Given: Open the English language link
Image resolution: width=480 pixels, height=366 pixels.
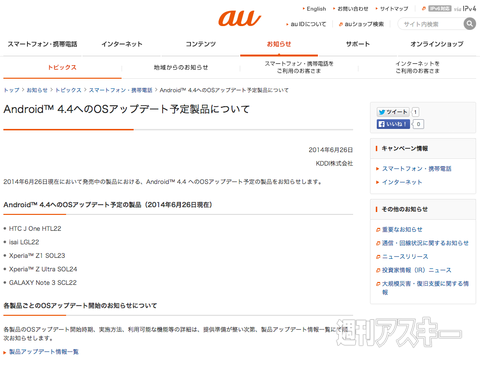Looking at the screenshot, I should point(316,9).
